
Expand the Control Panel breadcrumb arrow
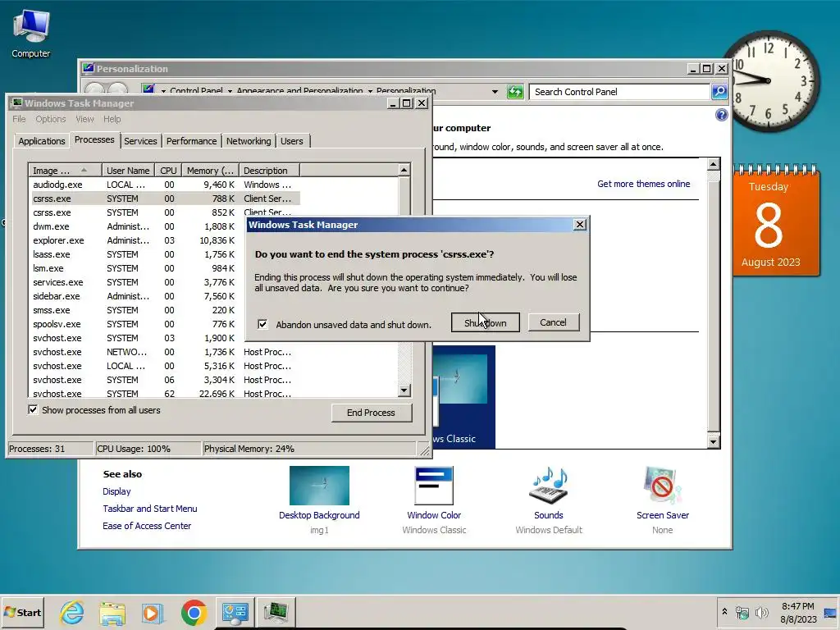pos(230,91)
